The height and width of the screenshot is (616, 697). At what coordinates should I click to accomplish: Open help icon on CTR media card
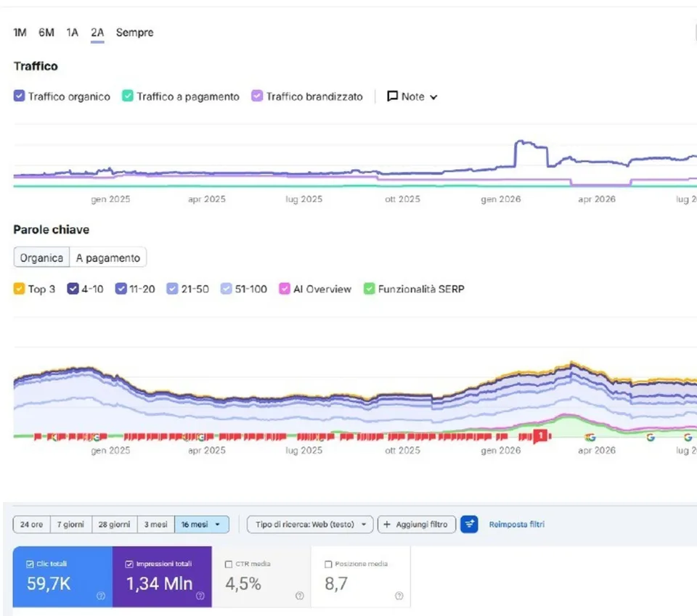click(x=300, y=596)
